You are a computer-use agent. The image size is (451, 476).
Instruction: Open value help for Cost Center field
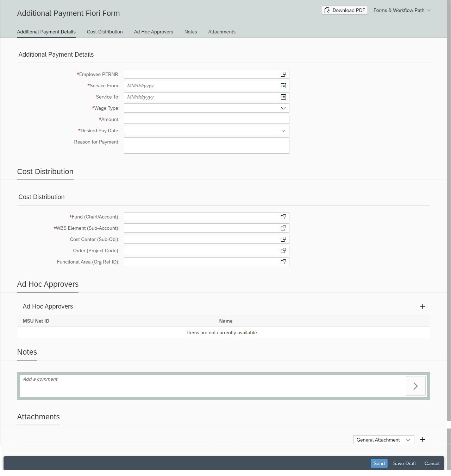[283, 239]
